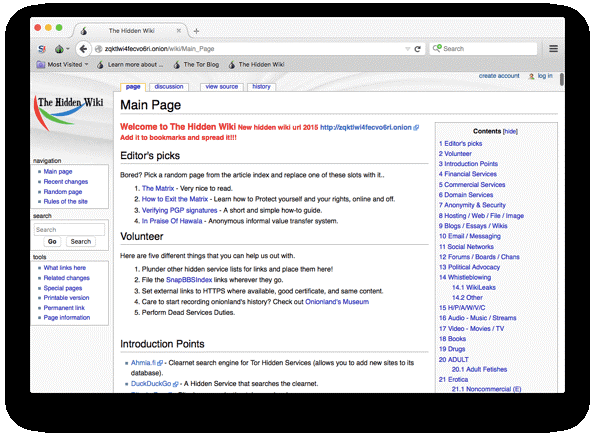Switch to the discussion tab
The width and height of the screenshot is (595, 436).
(x=169, y=87)
